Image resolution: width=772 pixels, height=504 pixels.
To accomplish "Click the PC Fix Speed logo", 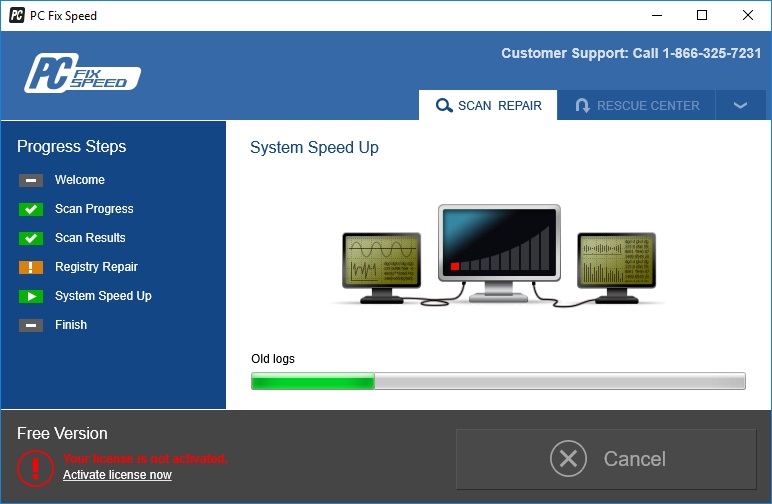I will (82, 73).
